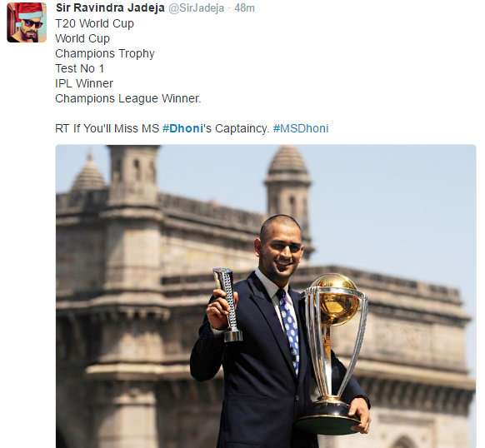
Task: Visit the @SirJadeja handle link
Action: click(x=196, y=8)
